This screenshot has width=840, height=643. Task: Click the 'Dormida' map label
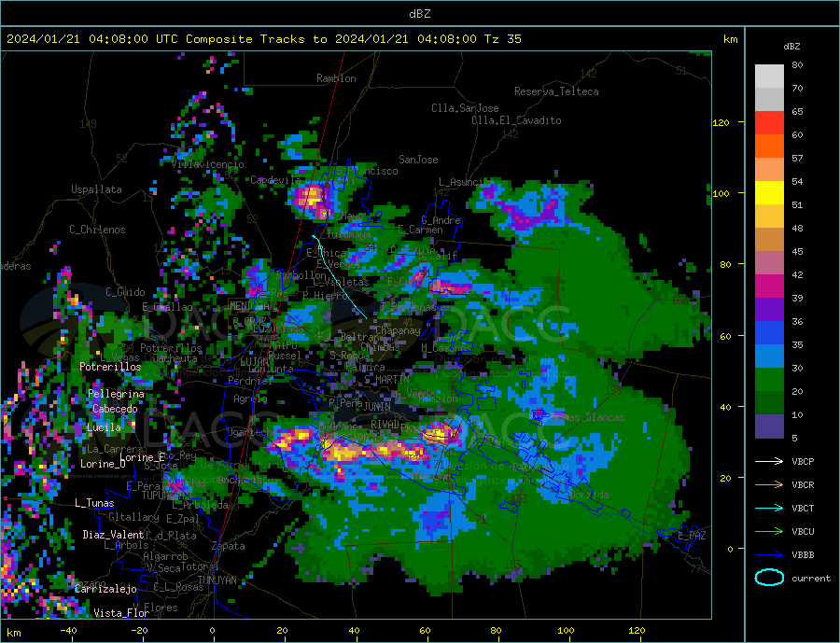(x=589, y=494)
